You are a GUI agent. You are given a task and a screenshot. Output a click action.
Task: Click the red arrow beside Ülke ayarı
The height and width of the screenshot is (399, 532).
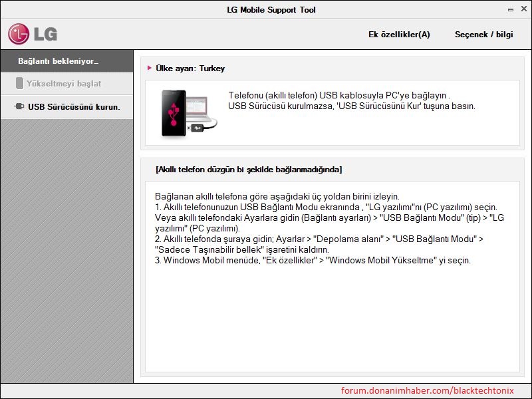pyautogui.click(x=149, y=68)
